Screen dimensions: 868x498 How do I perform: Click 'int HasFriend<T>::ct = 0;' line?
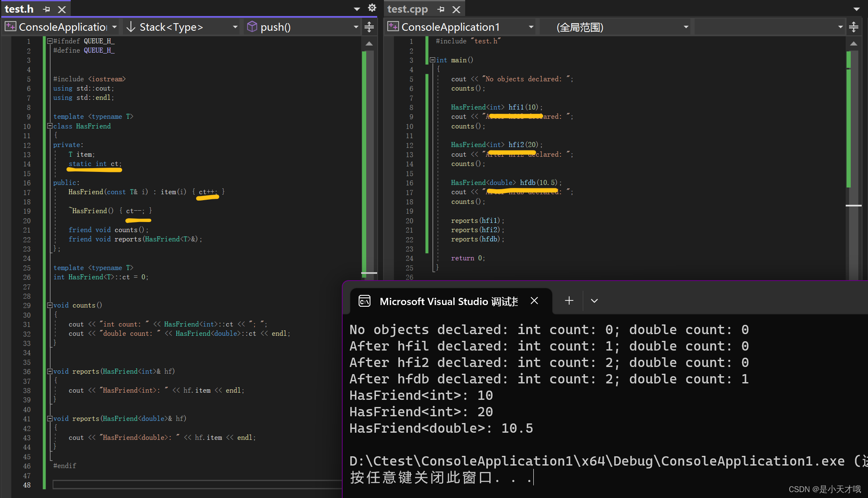101,277
